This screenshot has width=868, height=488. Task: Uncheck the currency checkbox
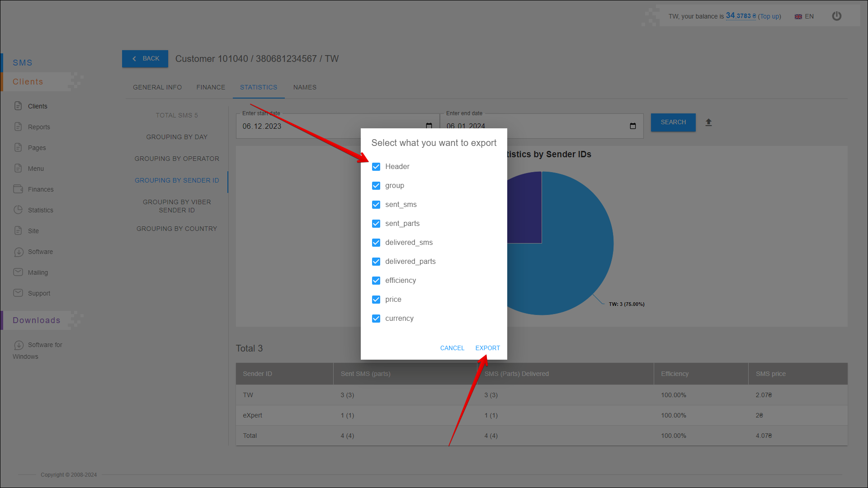click(376, 319)
